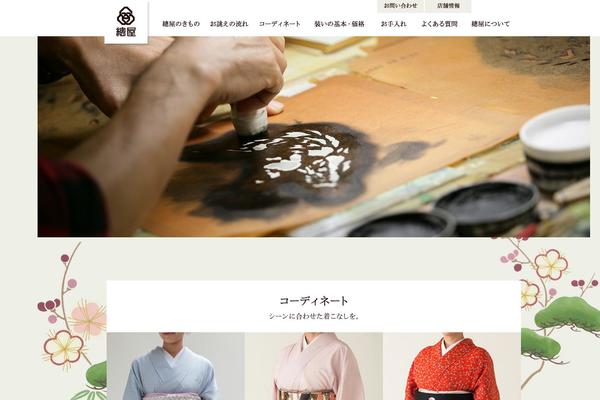Click the 總屋 logo emblem

tap(126, 22)
